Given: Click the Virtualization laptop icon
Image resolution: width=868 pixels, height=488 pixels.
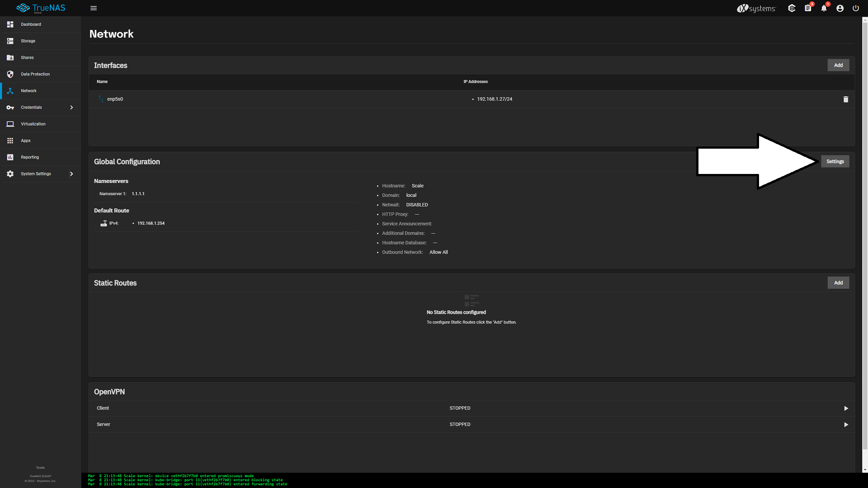Looking at the screenshot, I should 10,124.
